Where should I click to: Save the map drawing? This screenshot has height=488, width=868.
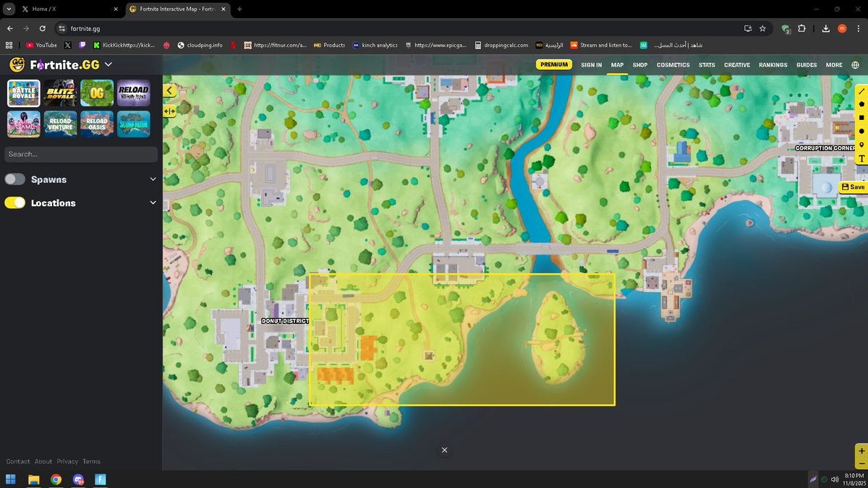(x=854, y=187)
